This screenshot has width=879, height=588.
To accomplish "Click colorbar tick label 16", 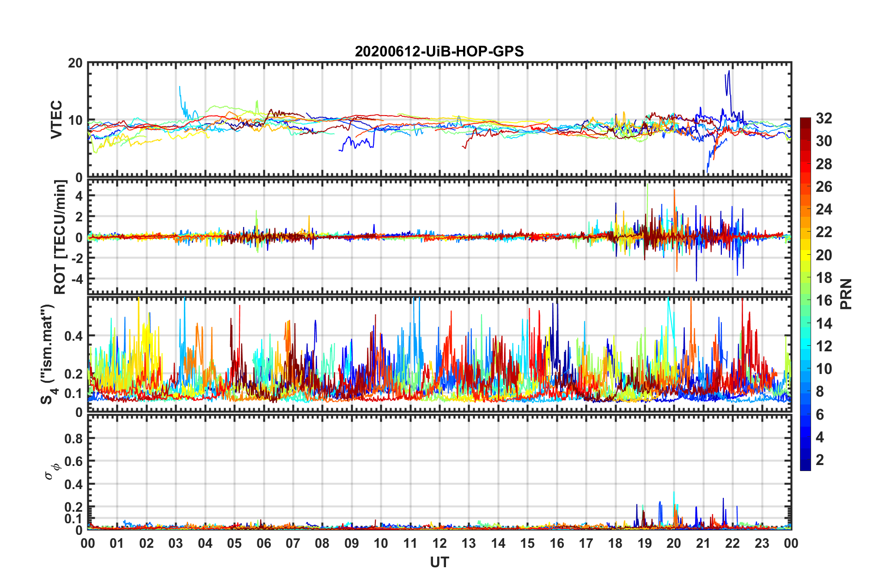I will point(824,300).
